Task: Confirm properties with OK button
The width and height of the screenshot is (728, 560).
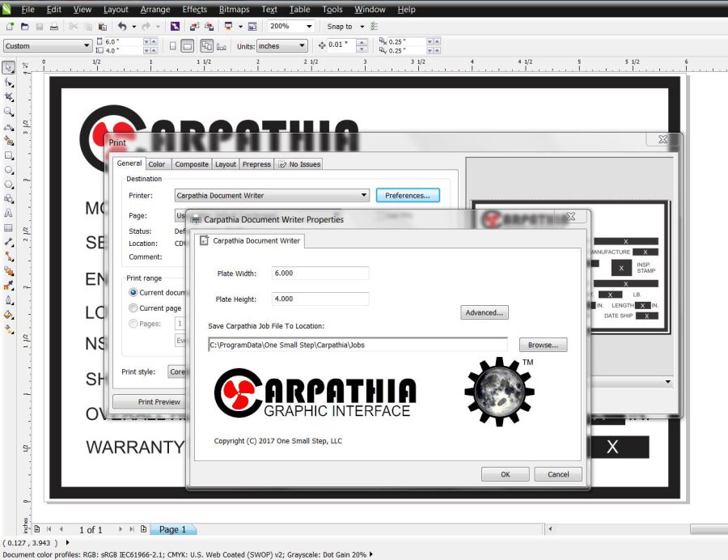Action: 505,474
